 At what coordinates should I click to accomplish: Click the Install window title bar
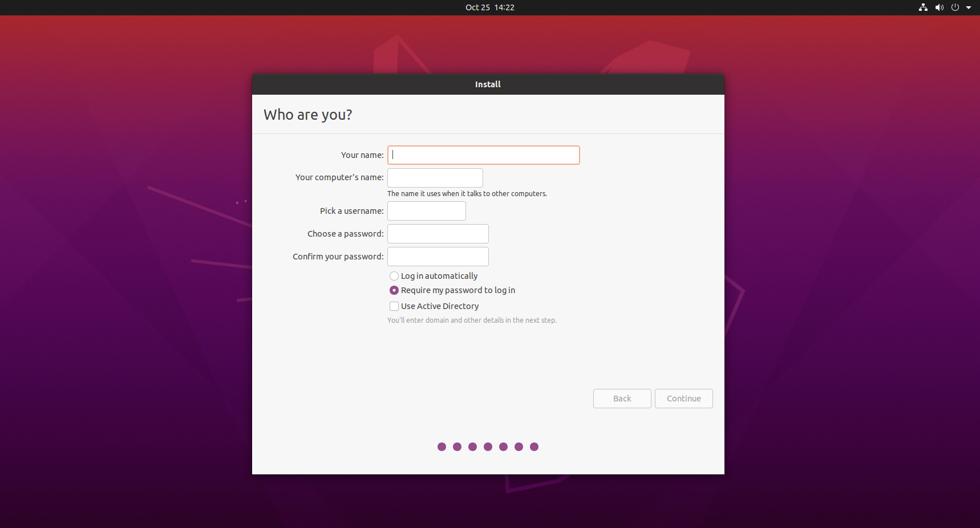(x=488, y=84)
